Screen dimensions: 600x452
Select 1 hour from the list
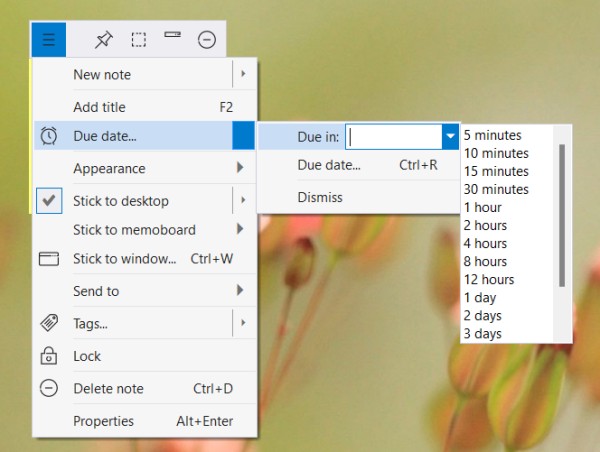pos(507,207)
